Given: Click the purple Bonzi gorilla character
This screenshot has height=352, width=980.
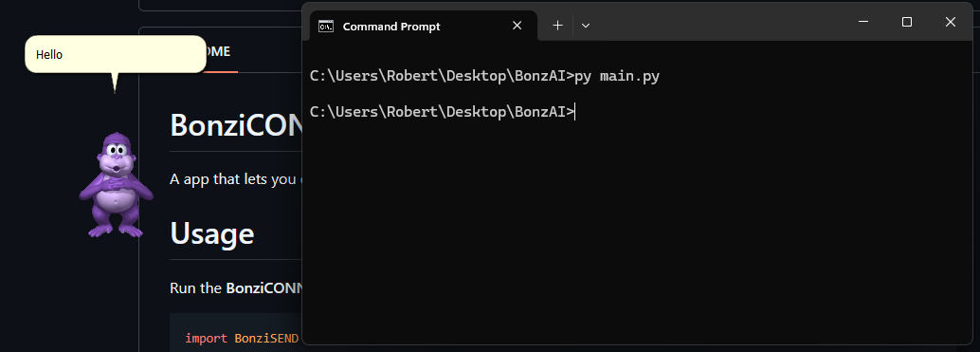Looking at the screenshot, I should [x=116, y=185].
